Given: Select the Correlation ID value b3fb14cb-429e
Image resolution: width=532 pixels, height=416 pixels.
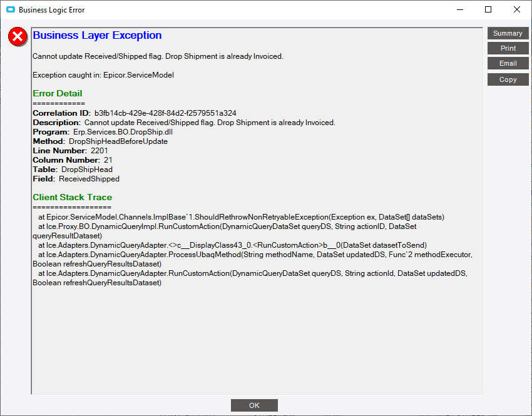Looking at the screenshot, I should click(x=165, y=113).
